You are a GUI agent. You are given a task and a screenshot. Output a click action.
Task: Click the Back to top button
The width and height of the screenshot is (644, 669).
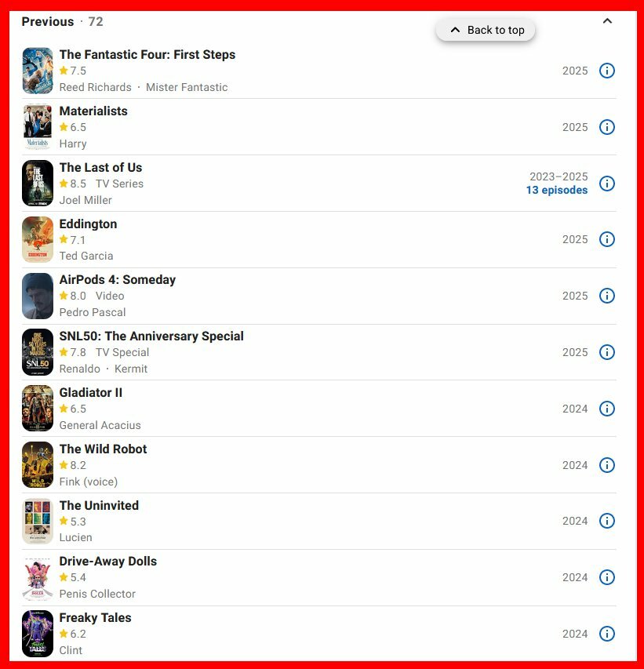pyautogui.click(x=486, y=30)
